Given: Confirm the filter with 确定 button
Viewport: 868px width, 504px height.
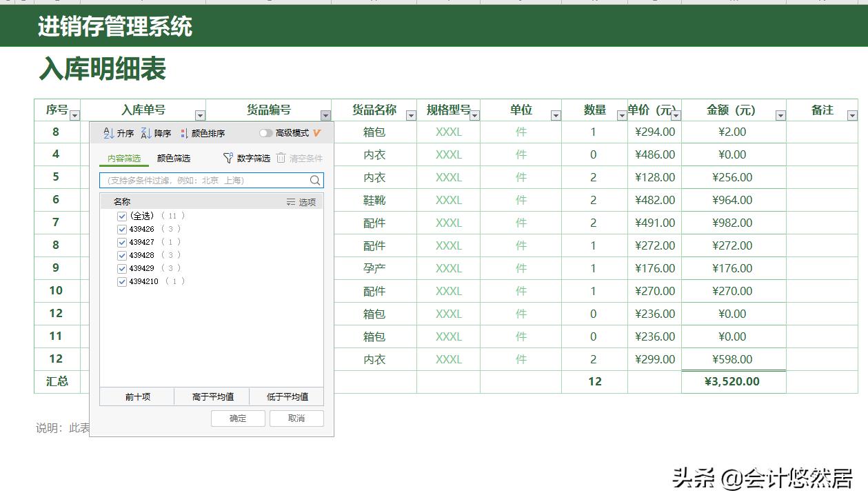Looking at the screenshot, I should [237, 418].
